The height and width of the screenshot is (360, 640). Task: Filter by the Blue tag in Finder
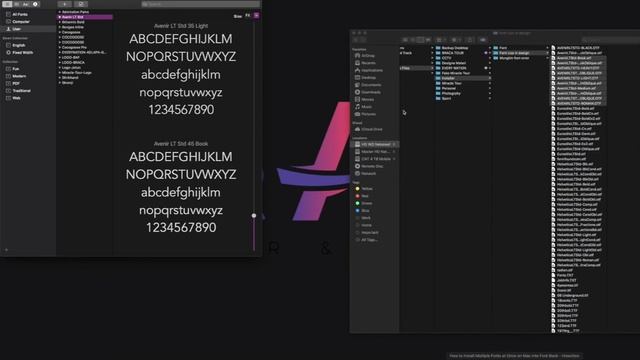click(362, 211)
